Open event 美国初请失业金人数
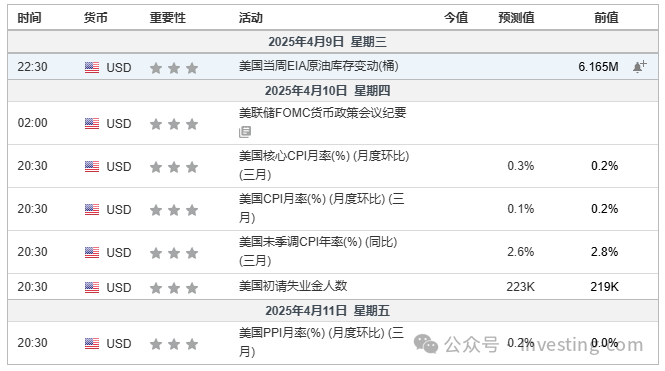The height and width of the screenshot is (371, 665). (293, 286)
